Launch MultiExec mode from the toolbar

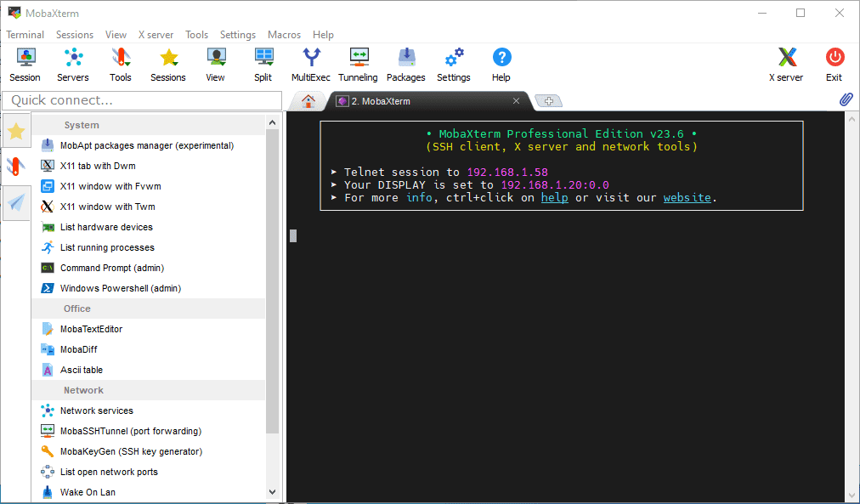point(311,65)
